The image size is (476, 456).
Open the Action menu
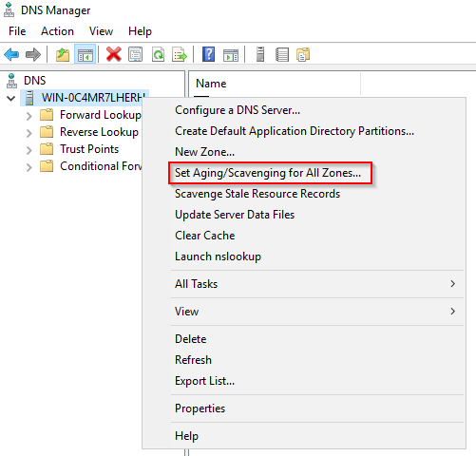tap(57, 31)
